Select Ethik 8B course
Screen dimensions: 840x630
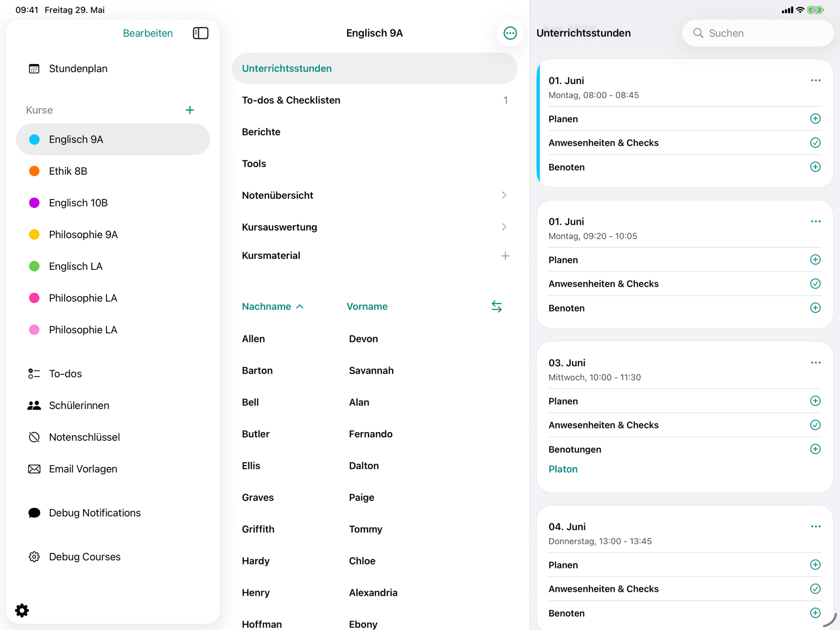coord(113,171)
